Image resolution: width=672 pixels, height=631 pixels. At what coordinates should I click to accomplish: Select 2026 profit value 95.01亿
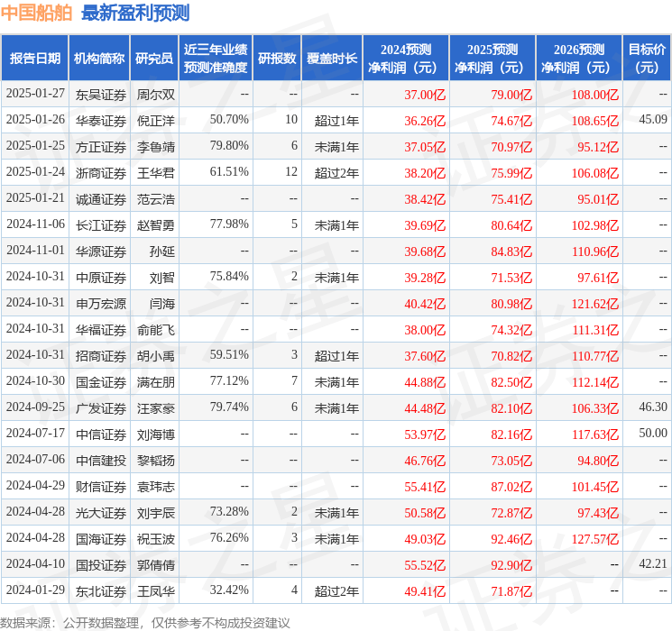(x=598, y=199)
